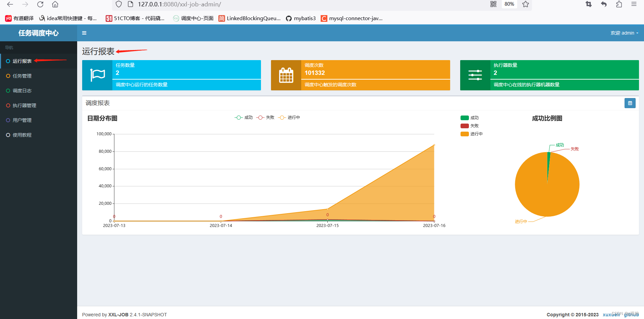Viewport: 644px width, 319px height.
Task: Open 用户管理 in the sidebar
Action: coord(39,120)
